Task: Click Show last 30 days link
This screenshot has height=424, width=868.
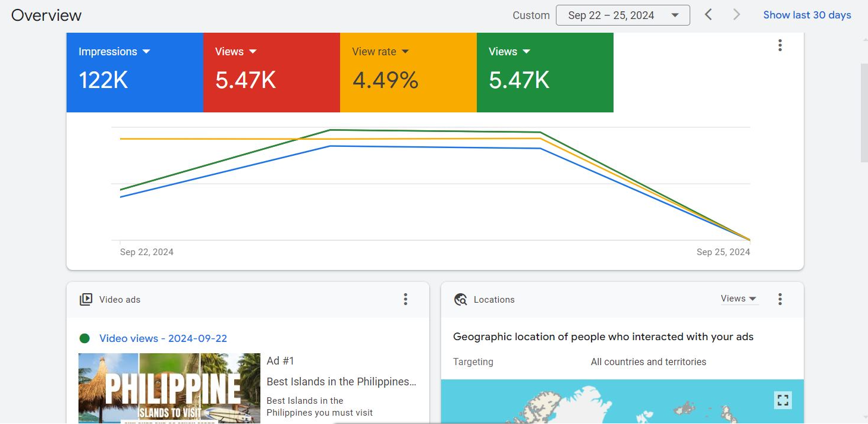Action: (807, 15)
